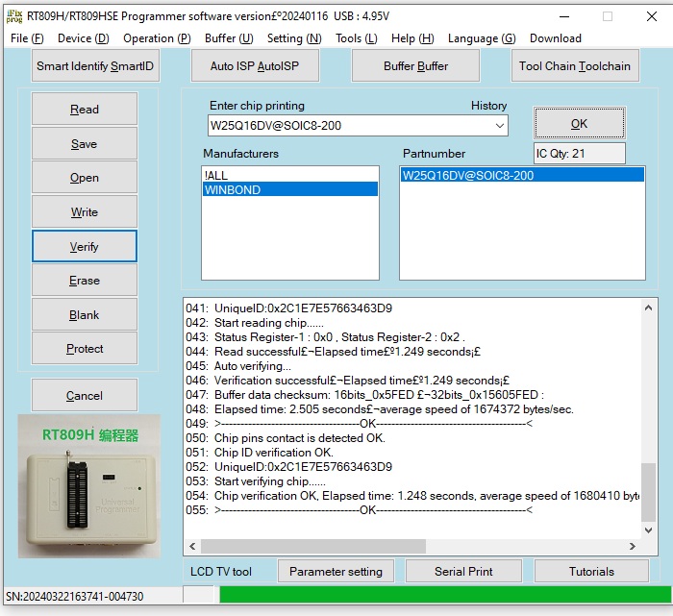The image size is (673, 616).
Task: Click log line 050 Chip pins contact
Action: (x=286, y=438)
